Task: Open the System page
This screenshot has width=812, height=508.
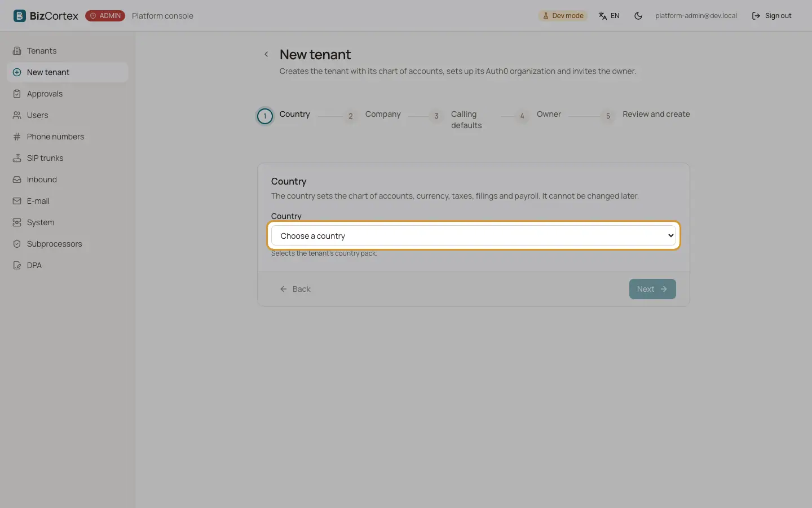Action: [x=68, y=222]
